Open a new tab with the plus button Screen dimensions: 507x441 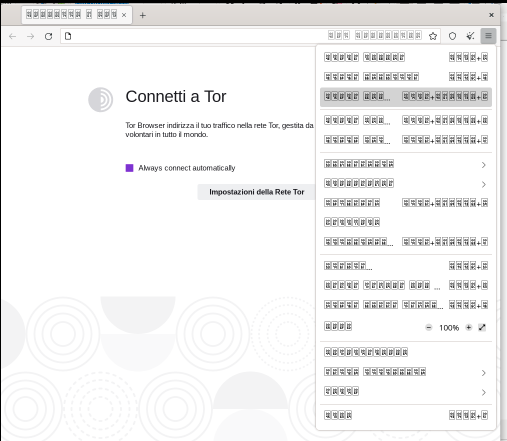[143, 15]
